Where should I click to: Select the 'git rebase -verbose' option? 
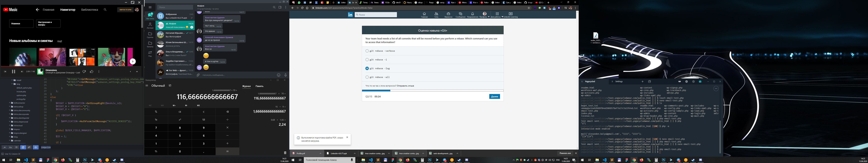coord(367,51)
